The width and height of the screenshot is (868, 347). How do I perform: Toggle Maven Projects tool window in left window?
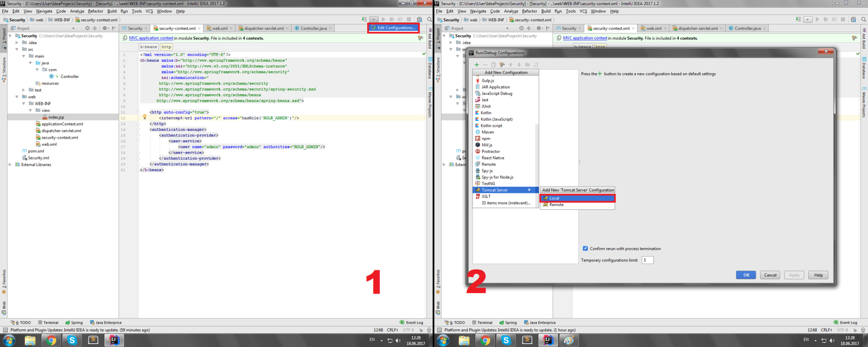pyautogui.click(x=430, y=102)
